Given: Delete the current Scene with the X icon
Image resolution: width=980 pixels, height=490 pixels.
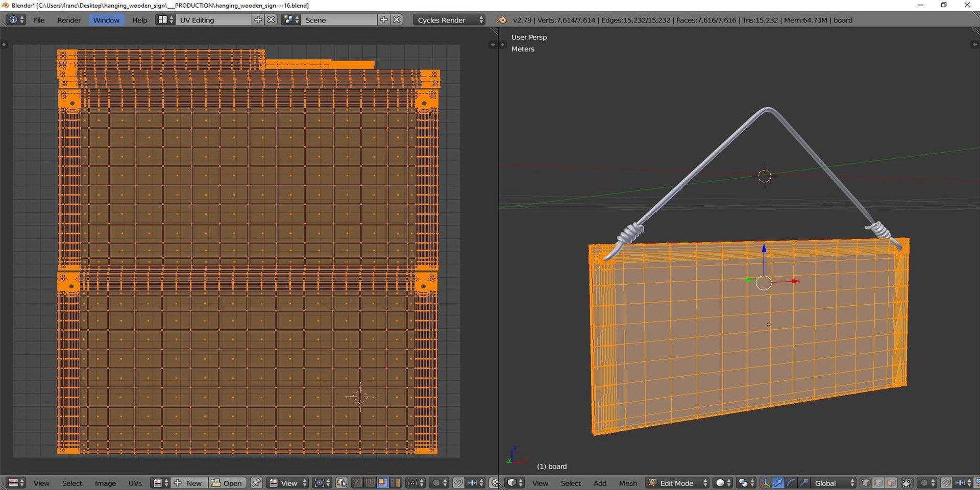Looking at the screenshot, I should 397,20.
